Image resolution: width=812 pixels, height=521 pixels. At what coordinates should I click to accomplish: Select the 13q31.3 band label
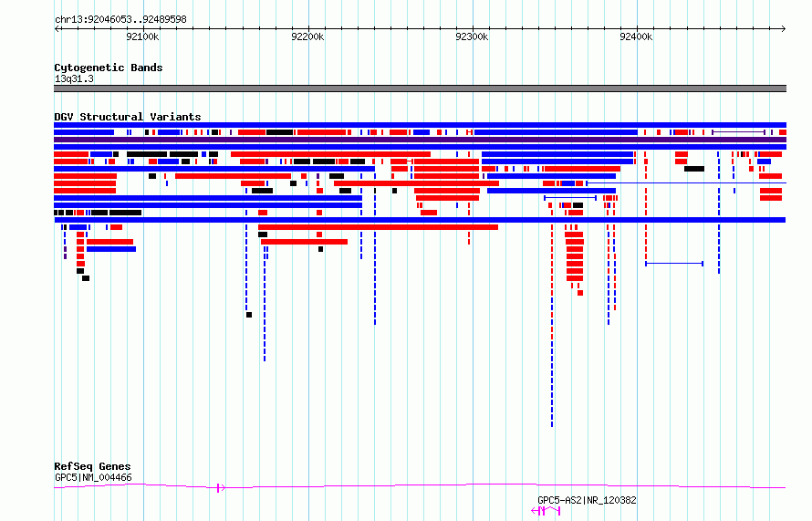(x=74, y=78)
